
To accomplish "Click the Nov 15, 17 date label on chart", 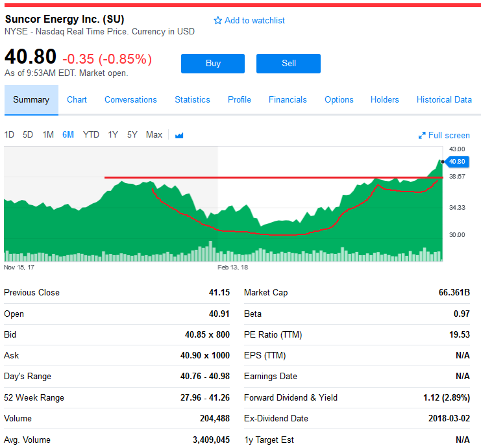I will [x=19, y=268].
